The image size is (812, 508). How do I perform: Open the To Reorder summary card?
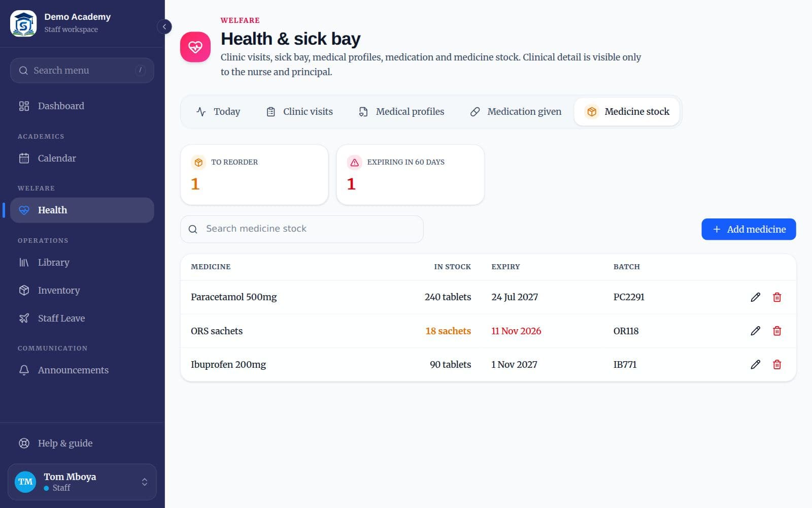coord(254,175)
